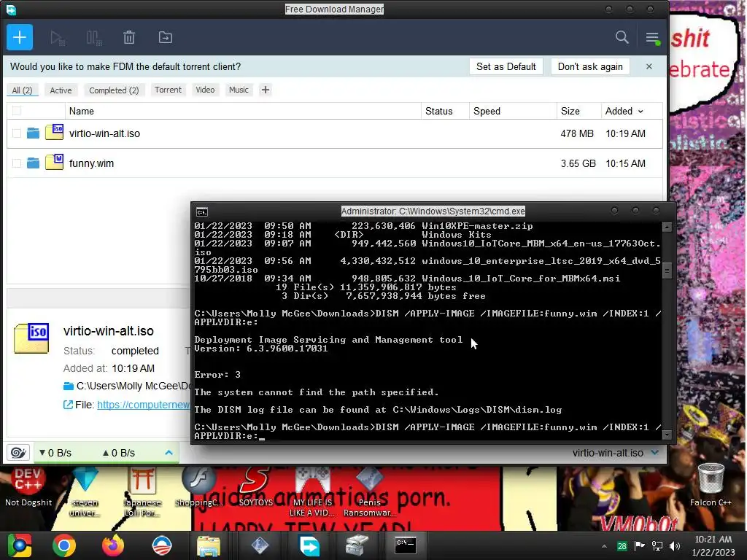Switch to the Active downloads tab
Image resolution: width=747 pixels, height=560 pixels.
coord(61,90)
